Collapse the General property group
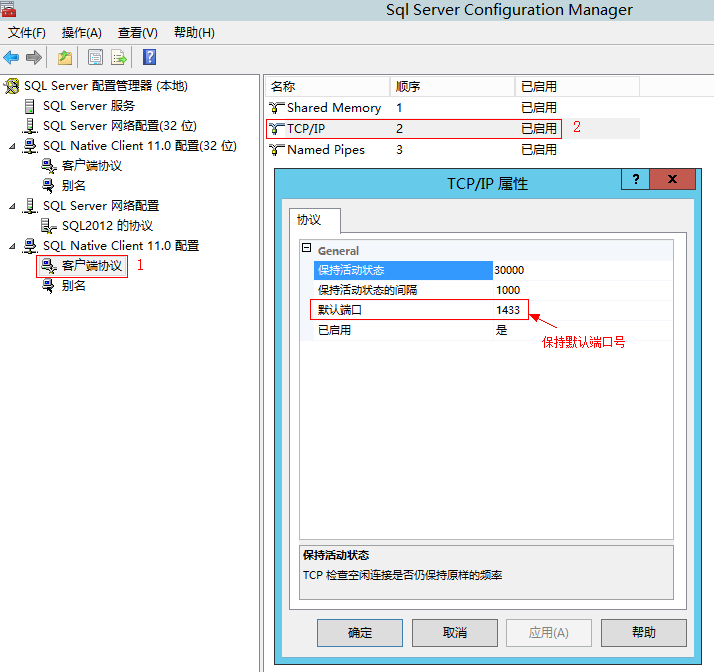Screen dimensions: 714x672 coord(306,248)
